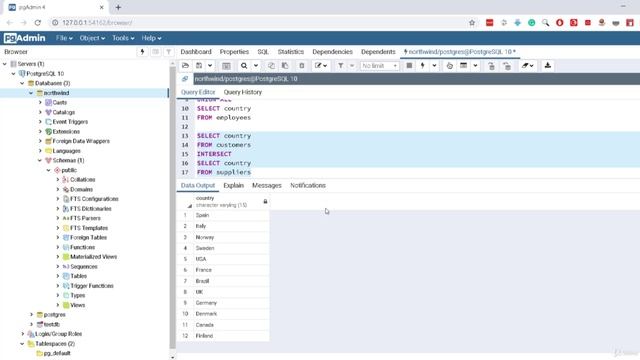The width and height of the screenshot is (640, 360).
Task: Click the connection status link icon
Action: point(185,79)
